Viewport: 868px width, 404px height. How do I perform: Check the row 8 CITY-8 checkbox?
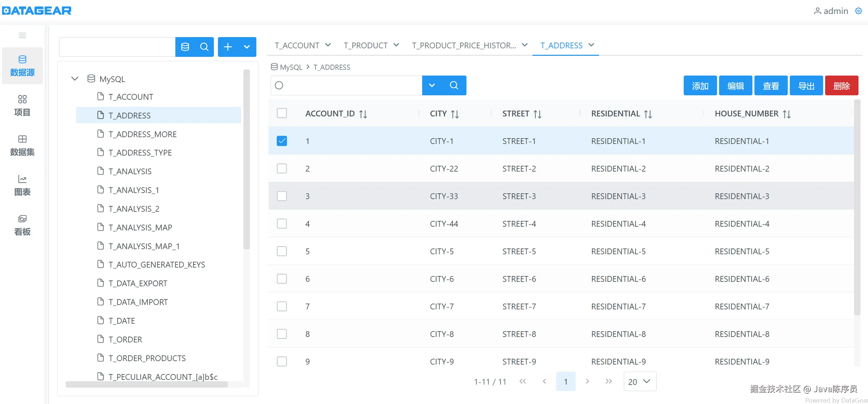[x=282, y=334]
